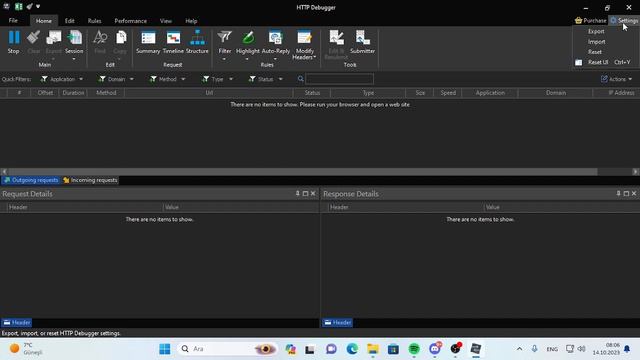640x360 pixels.
Task: Expand the quick access toolbar customize arrow
Action: coord(38,7)
